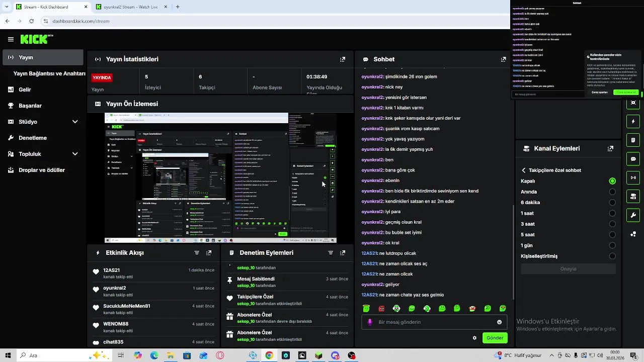Open the hamburger menu beside the KICK logo

pos(11,39)
